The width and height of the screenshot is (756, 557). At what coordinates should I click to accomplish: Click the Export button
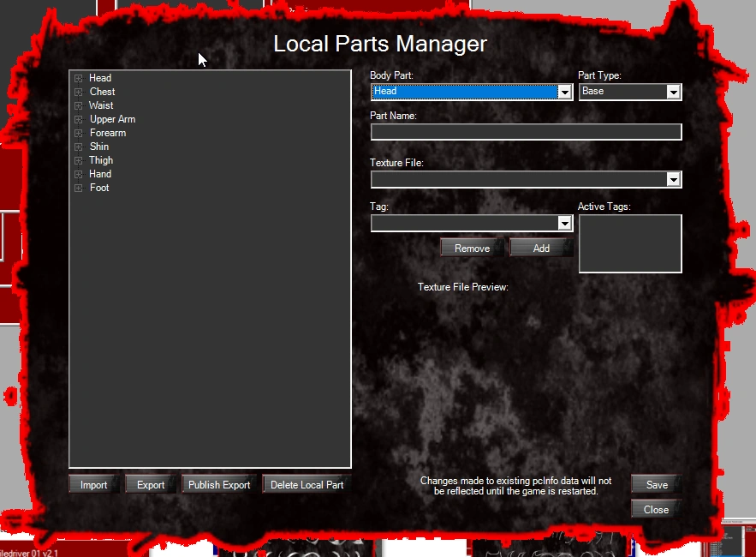pyautogui.click(x=149, y=483)
